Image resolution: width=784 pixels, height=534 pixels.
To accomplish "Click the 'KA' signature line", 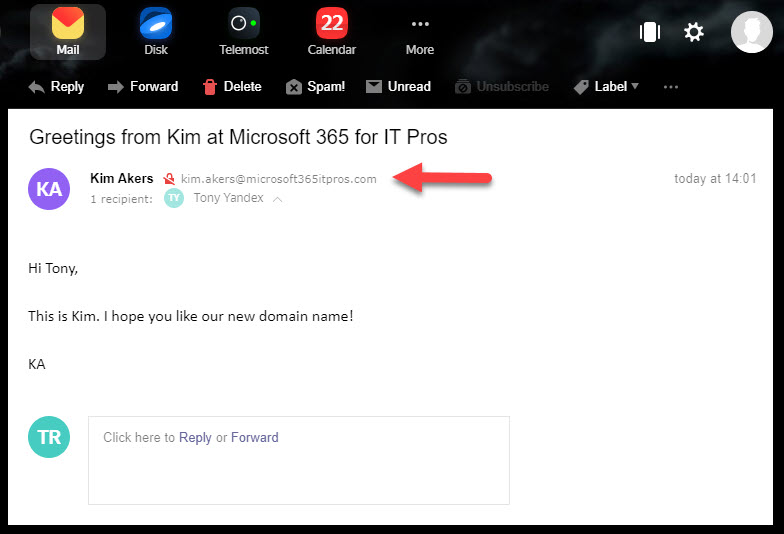I will 37,364.
